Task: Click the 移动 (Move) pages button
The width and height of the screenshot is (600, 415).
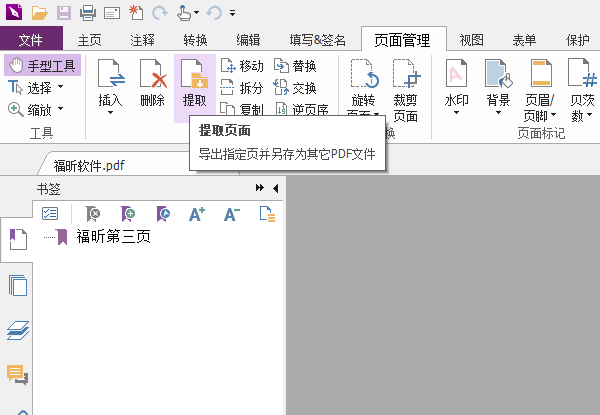Action: tap(241, 66)
